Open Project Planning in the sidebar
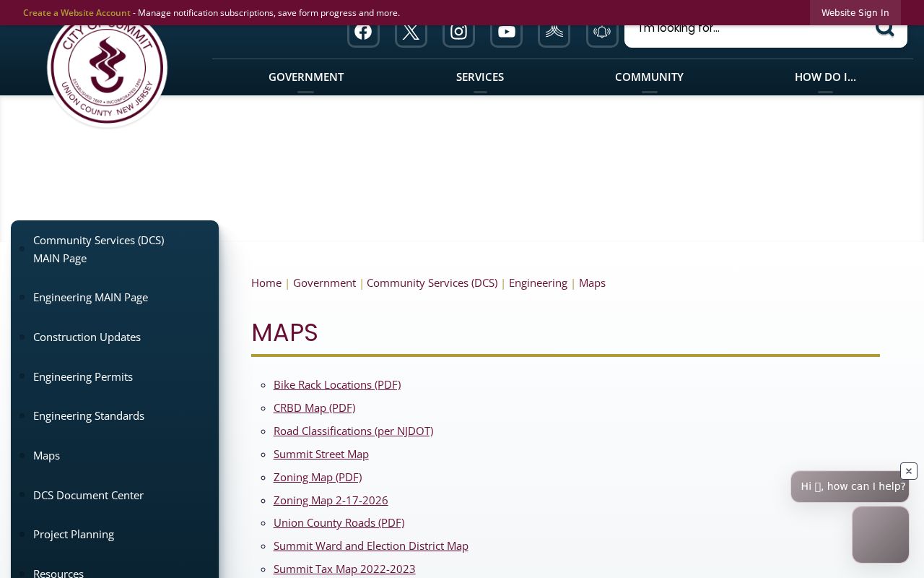924x578 pixels. [74, 535]
